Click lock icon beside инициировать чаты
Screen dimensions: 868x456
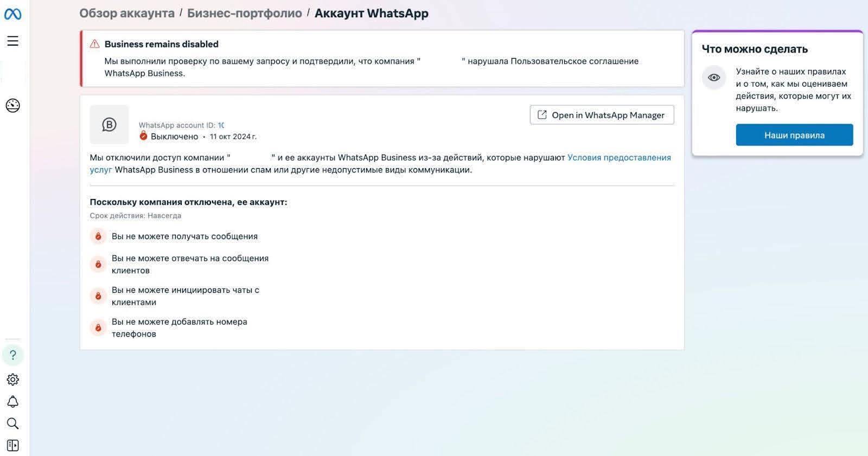pyautogui.click(x=98, y=296)
